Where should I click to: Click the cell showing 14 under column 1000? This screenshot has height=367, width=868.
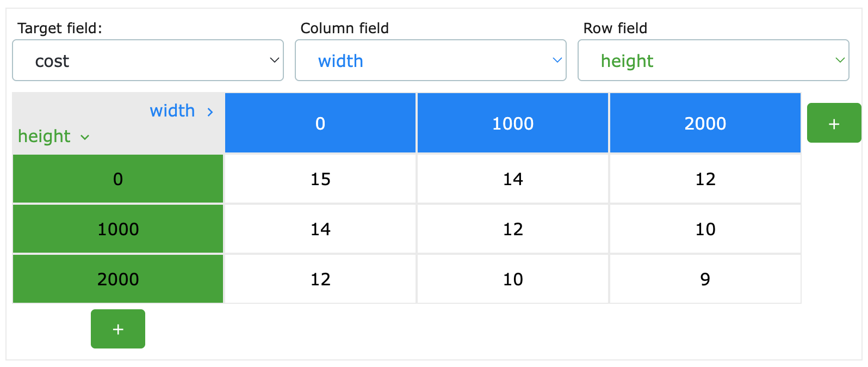click(x=512, y=179)
